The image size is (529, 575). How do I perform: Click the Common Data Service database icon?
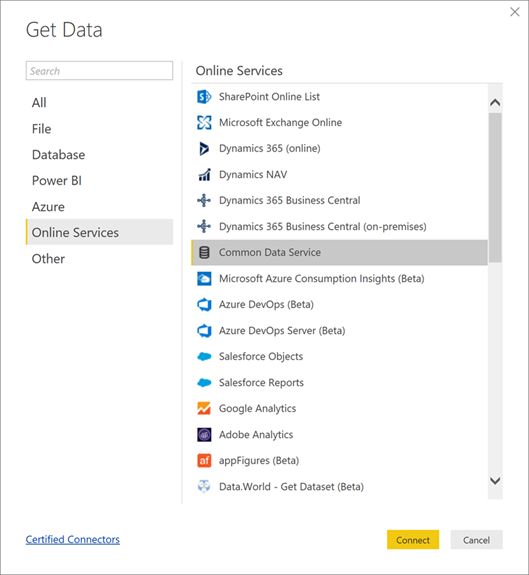(204, 253)
